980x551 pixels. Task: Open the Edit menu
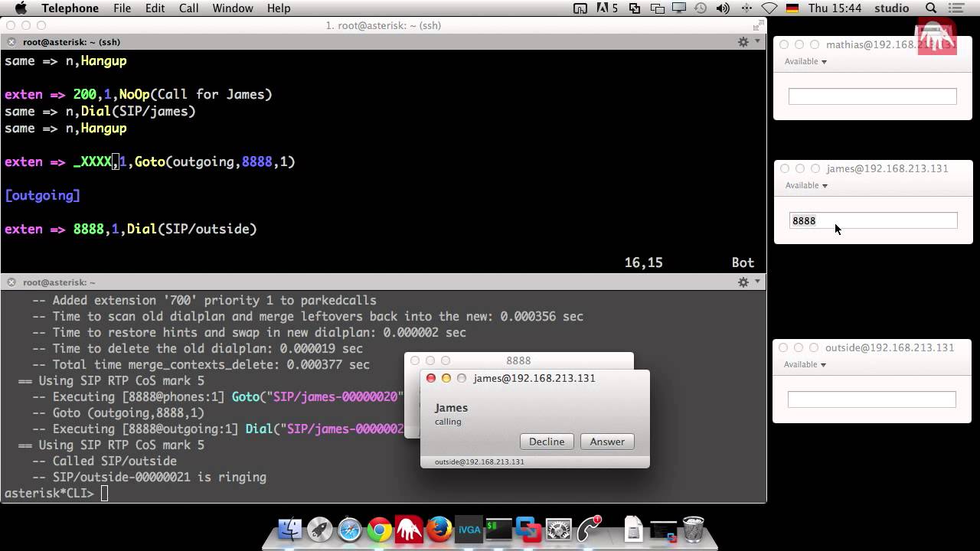(x=155, y=8)
